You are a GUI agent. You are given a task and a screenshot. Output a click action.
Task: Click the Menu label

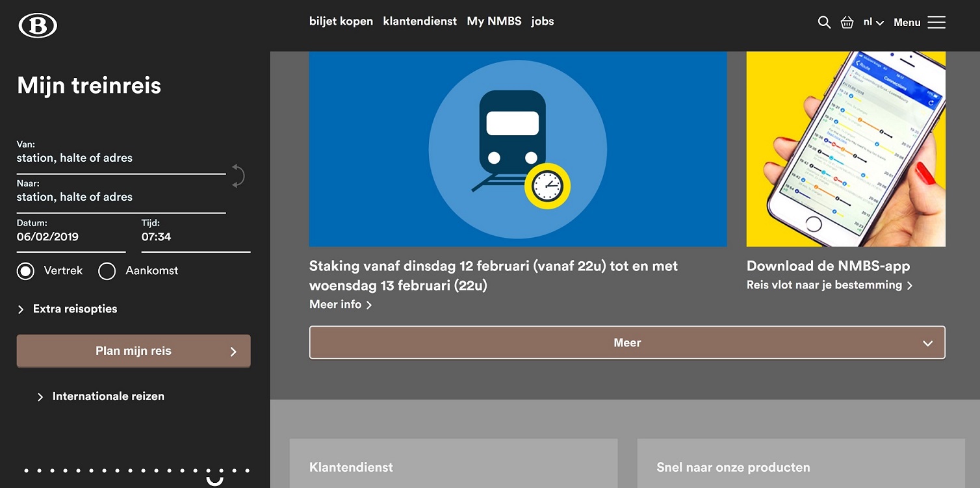click(x=907, y=23)
